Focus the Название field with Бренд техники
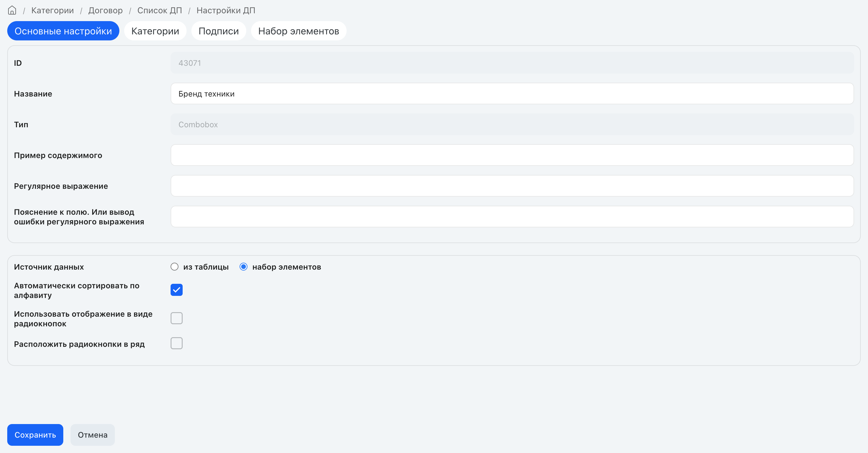The height and width of the screenshot is (453, 868). [x=512, y=94]
